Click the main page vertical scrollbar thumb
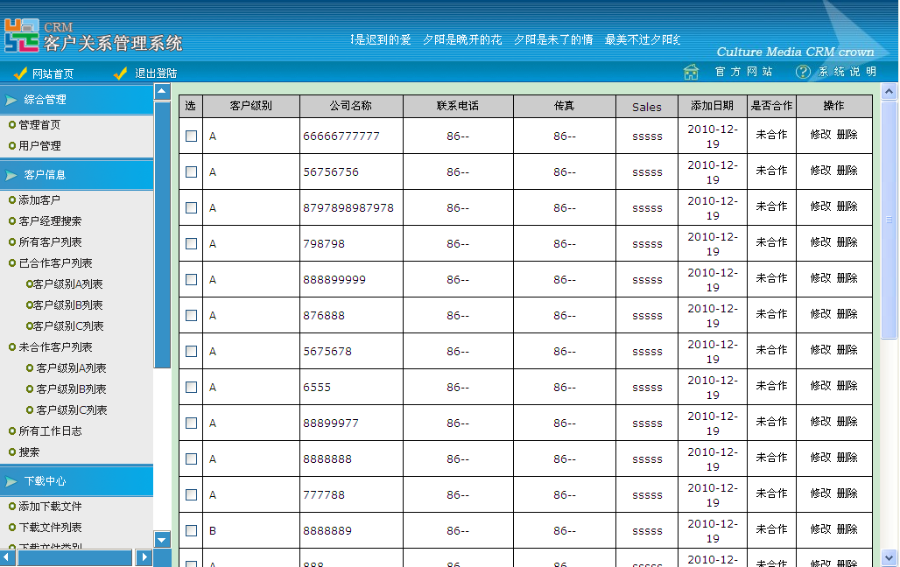Screen dimensions: 900x567 (889, 220)
